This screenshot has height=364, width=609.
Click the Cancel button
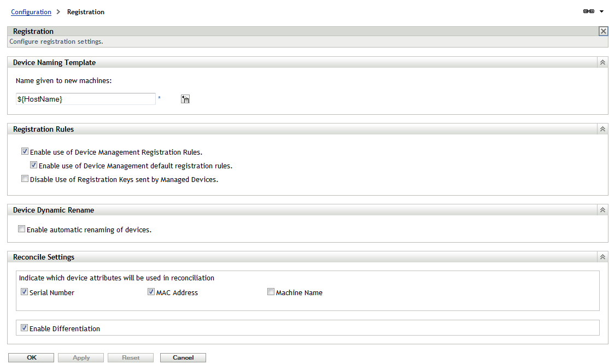click(183, 357)
